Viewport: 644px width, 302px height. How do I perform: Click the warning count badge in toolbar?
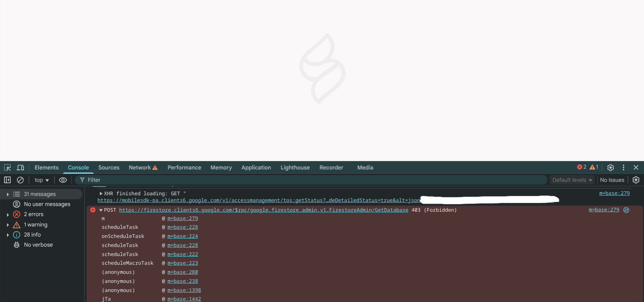(594, 167)
